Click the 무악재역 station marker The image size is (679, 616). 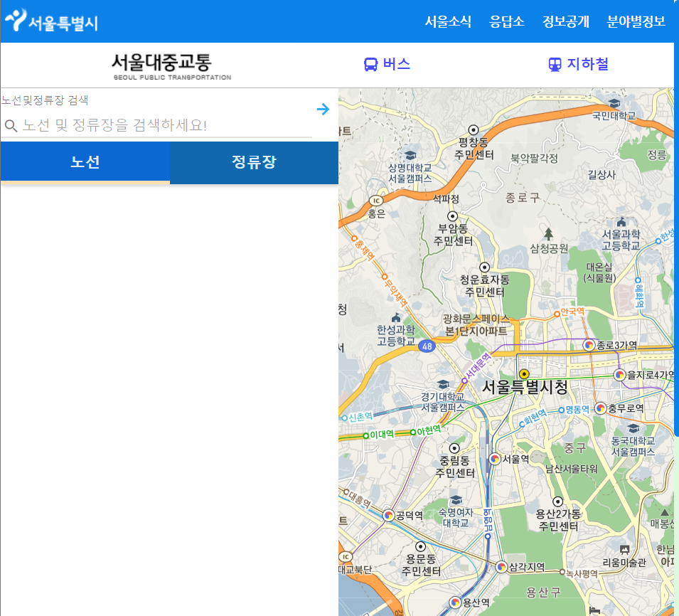384,277
